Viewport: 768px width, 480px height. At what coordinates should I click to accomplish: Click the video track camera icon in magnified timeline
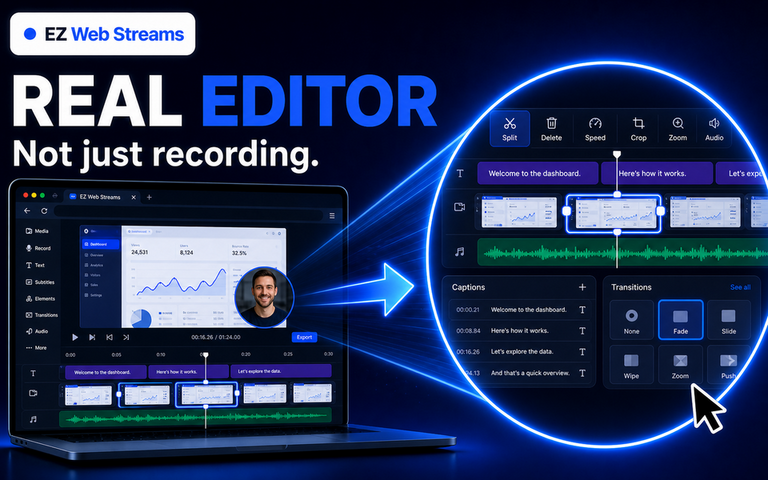[459, 207]
